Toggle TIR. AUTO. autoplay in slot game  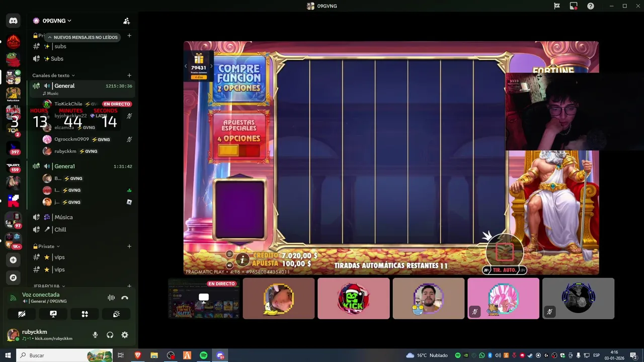(504, 270)
